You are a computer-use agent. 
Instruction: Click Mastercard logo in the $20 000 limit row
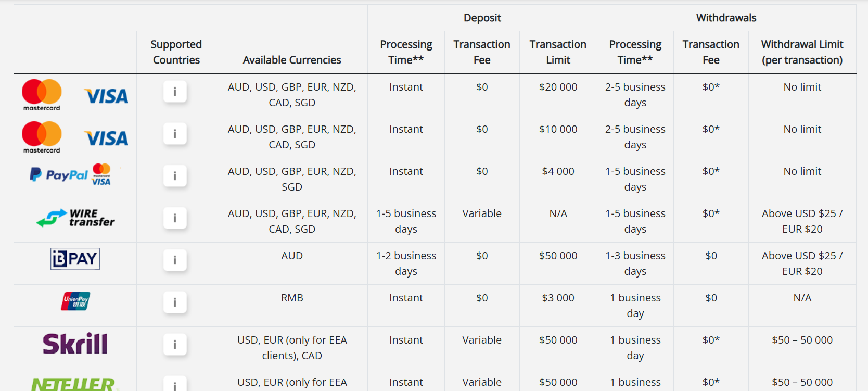coord(42,95)
